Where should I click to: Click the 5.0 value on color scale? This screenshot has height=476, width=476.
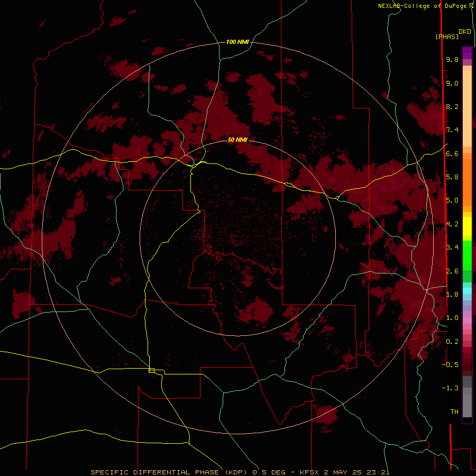[452, 200]
